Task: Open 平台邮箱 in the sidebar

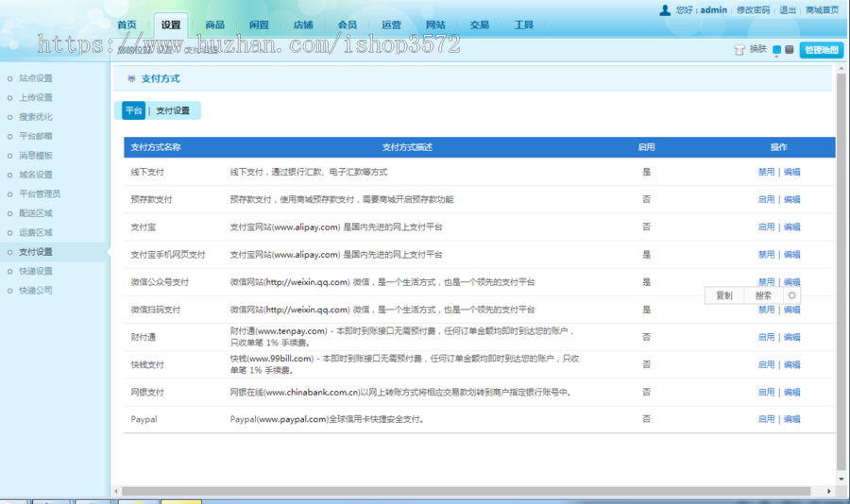Action: coord(36,136)
